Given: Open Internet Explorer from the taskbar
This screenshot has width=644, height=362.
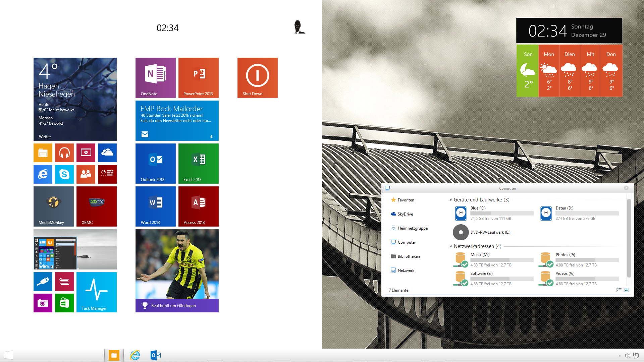Looking at the screenshot, I should [x=135, y=355].
